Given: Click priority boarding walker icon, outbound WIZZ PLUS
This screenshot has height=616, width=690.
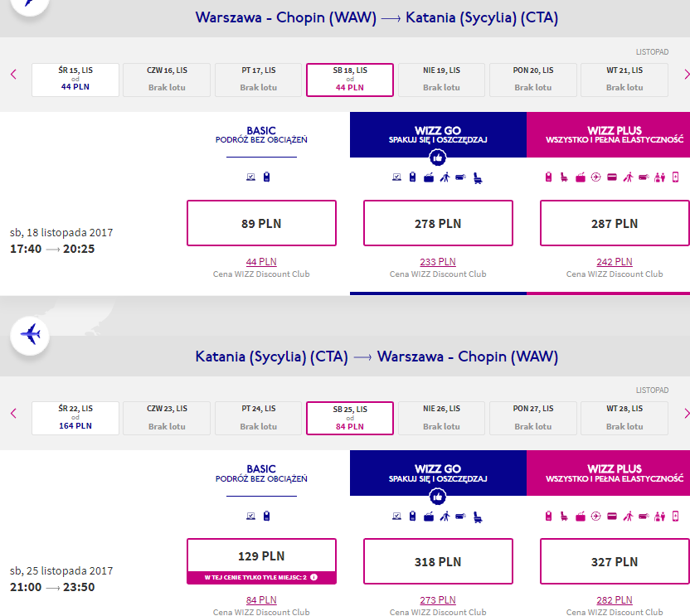Looking at the screenshot, I should (628, 177).
